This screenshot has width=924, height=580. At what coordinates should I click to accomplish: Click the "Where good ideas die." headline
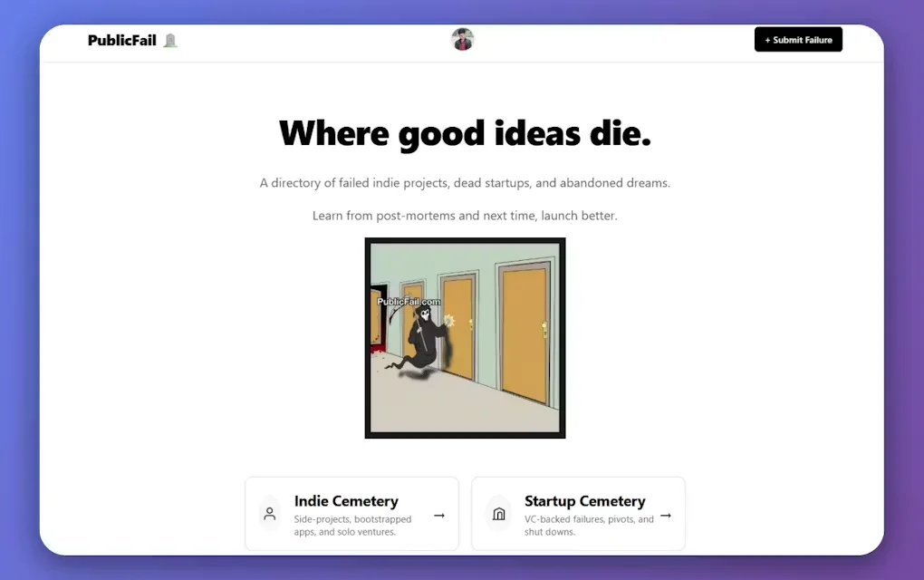[465, 133]
